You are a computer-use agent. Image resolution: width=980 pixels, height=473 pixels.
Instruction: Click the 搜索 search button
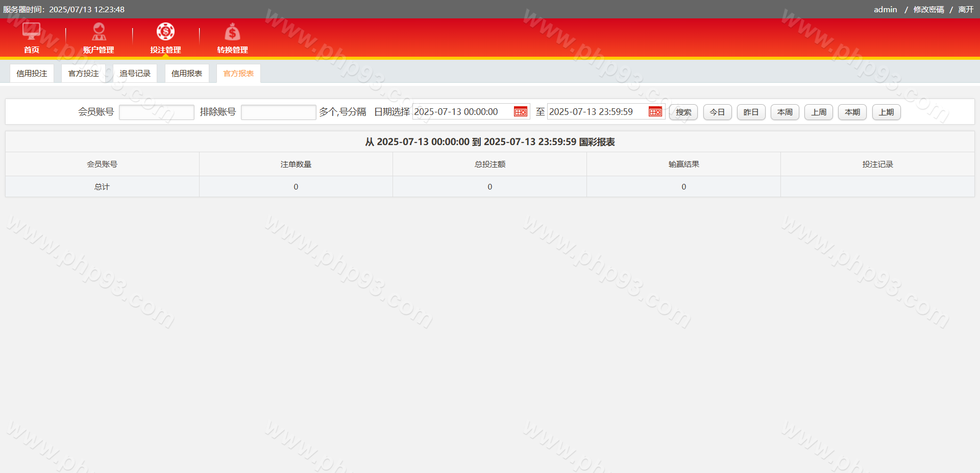pos(683,112)
